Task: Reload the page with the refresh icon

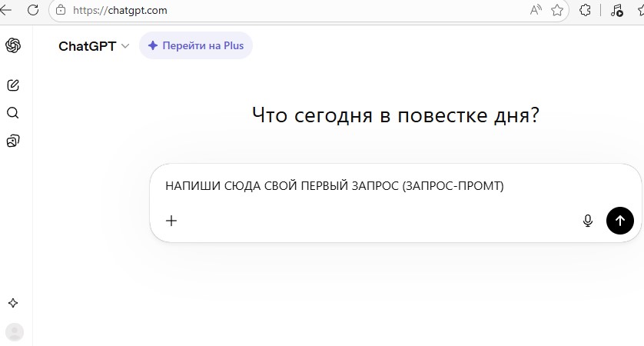Action: pyautogui.click(x=33, y=10)
